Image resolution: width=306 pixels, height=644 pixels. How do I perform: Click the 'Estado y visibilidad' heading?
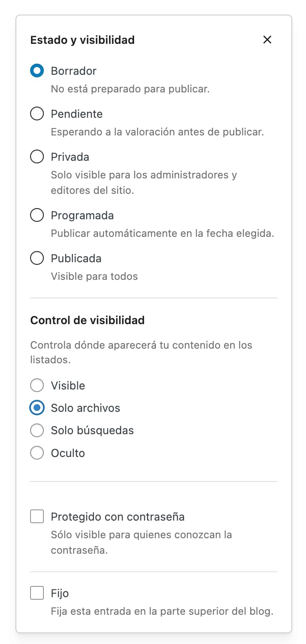tap(83, 40)
